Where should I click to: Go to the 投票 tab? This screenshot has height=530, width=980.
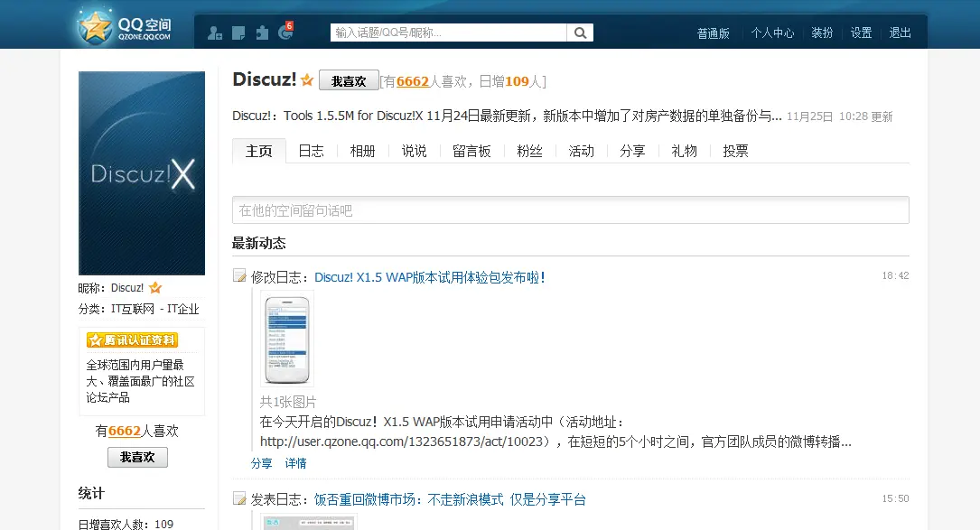pyautogui.click(x=735, y=151)
